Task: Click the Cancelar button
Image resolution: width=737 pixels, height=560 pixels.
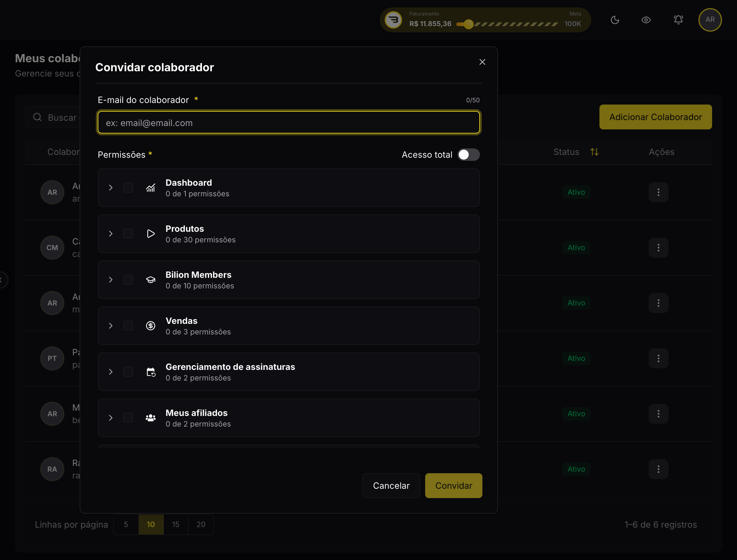Action: [x=391, y=486]
